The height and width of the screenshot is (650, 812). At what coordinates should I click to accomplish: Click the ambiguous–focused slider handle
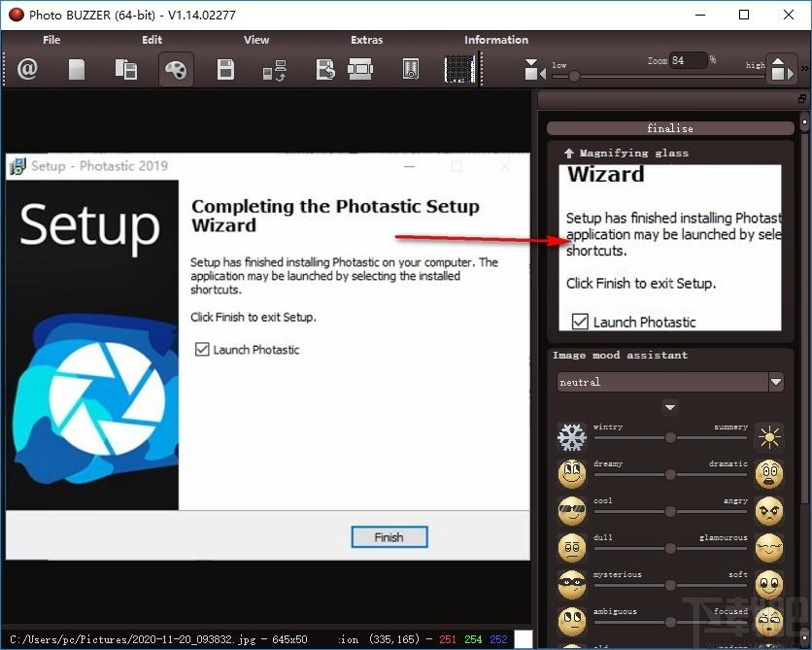[x=670, y=622]
